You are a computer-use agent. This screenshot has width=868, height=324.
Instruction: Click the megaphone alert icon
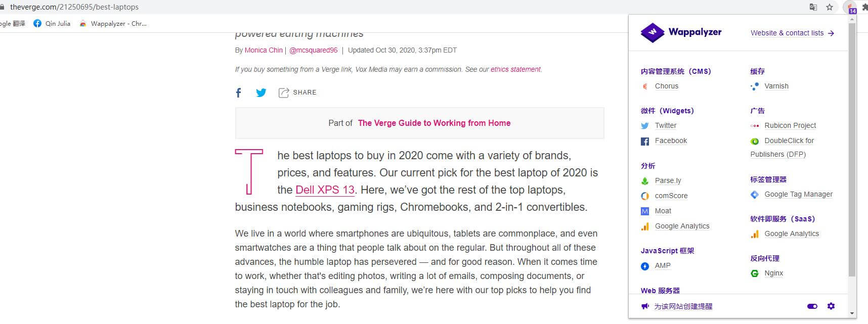coord(644,306)
